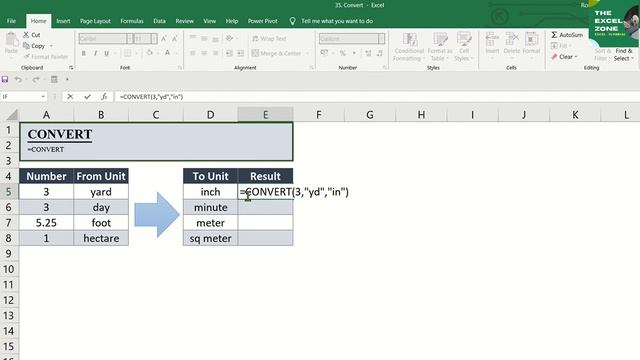This screenshot has height=360, width=640.
Task: Switch to the Insert tab
Action: click(x=63, y=21)
